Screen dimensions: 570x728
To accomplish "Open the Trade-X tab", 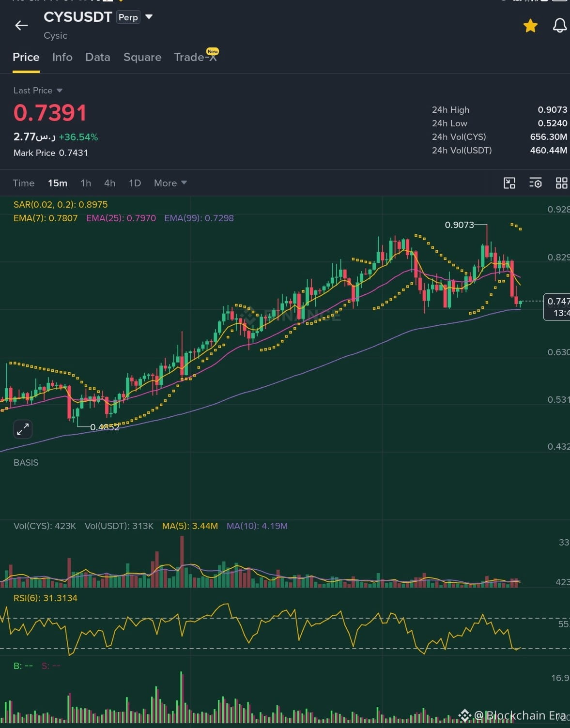I will [196, 56].
